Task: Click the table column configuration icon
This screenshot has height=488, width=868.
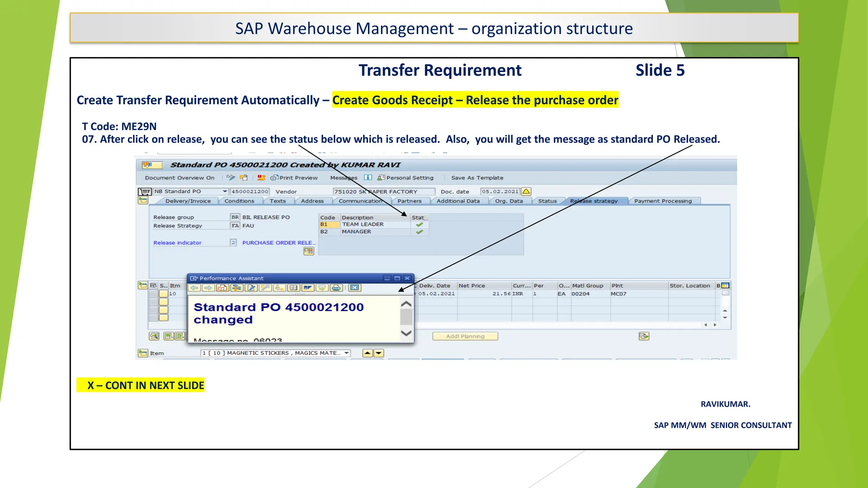Action: click(726, 286)
